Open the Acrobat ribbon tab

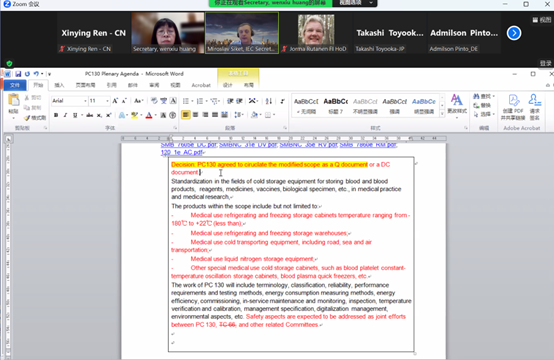(x=201, y=85)
